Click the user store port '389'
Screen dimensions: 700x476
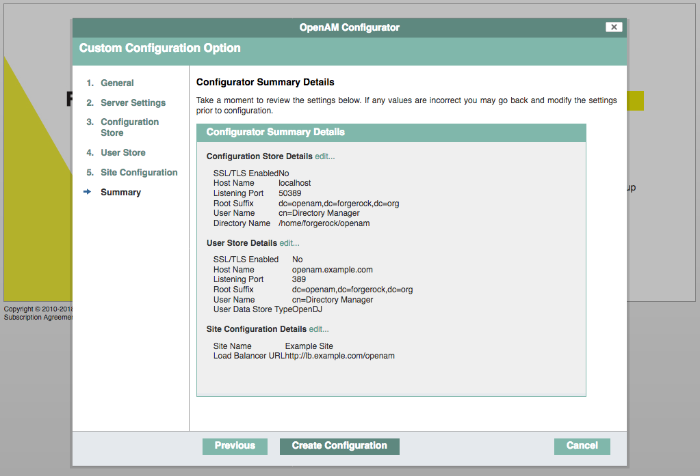click(299, 279)
